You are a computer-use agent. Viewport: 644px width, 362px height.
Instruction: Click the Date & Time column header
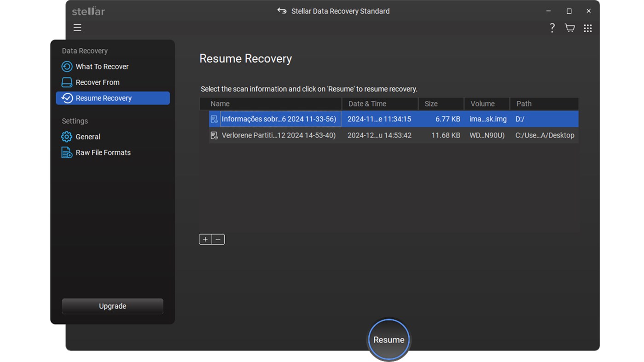coord(367,103)
